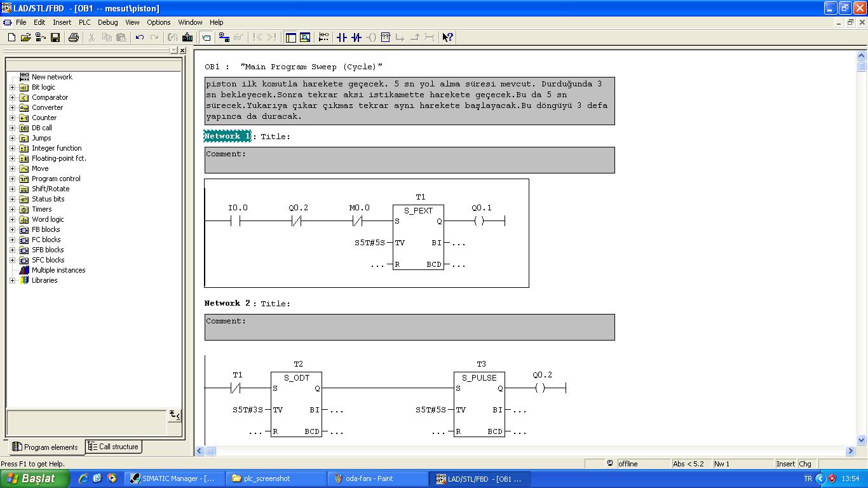Insert an output coil element
Image resolution: width=868 pixels, height=488 pixels.
371,37
